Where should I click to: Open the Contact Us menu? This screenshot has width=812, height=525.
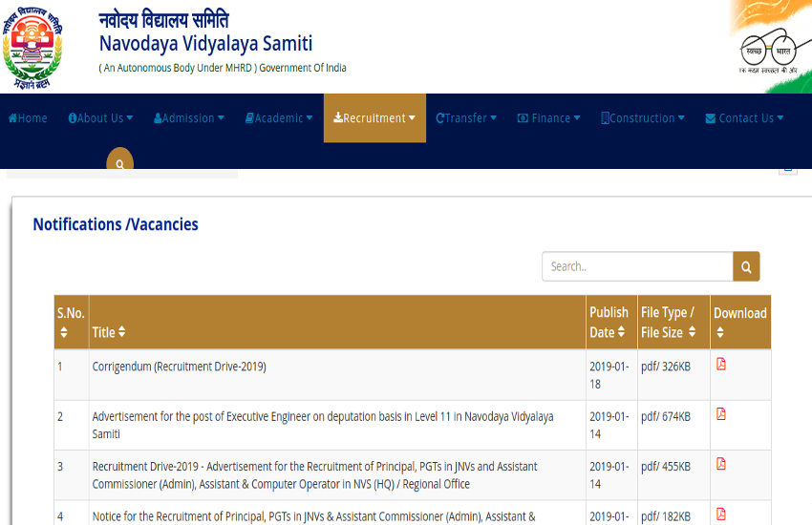(744, 118)
